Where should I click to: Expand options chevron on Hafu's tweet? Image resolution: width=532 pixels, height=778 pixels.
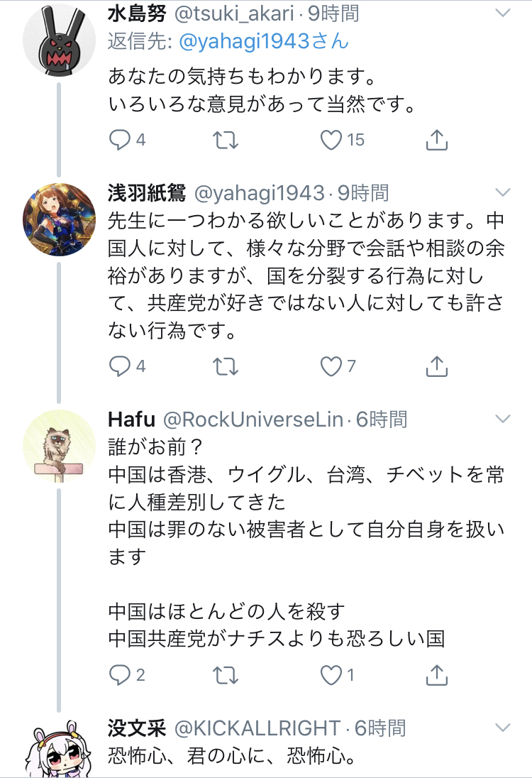pos(501,418)
